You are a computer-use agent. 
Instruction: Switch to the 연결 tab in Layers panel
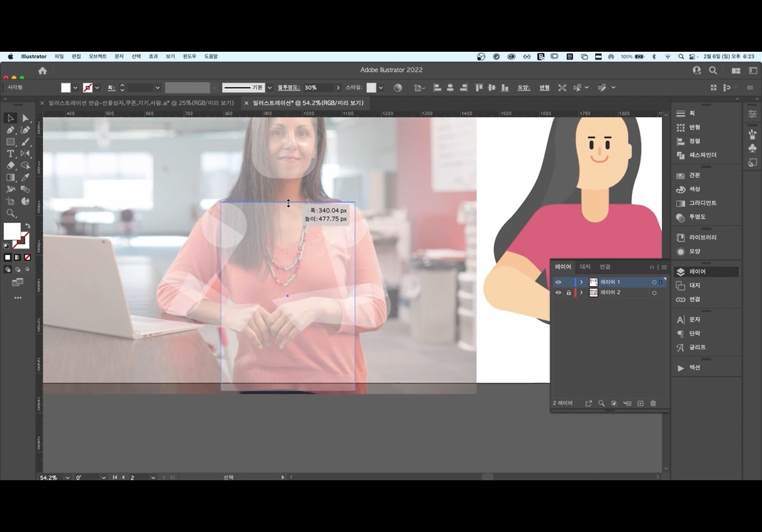(x=605, y=267)
